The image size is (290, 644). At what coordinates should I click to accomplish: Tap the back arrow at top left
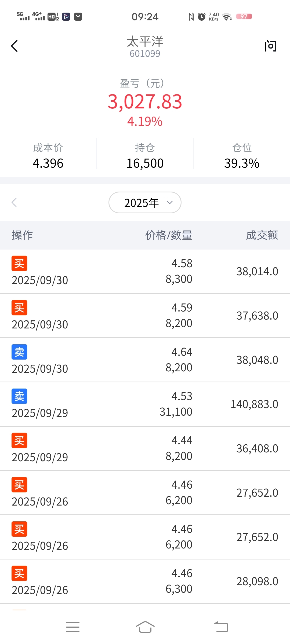point(15,46)
